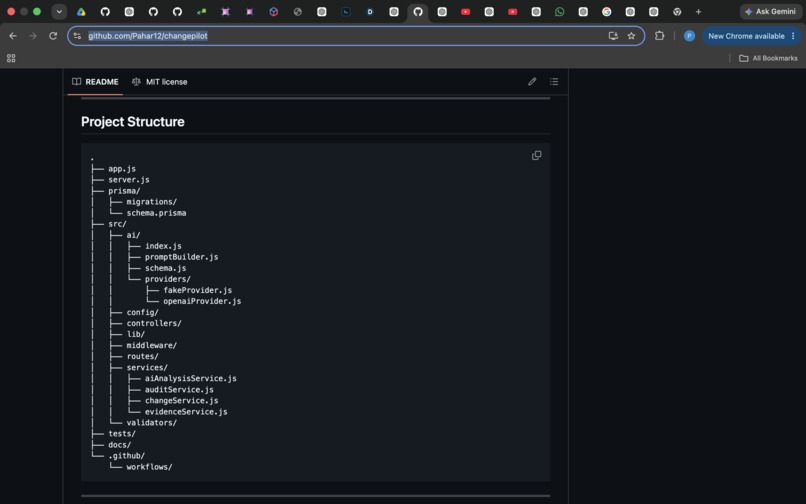The image size is (806, 504).
Task: Click the docs/ folder line
Action: tap(119, 445)
